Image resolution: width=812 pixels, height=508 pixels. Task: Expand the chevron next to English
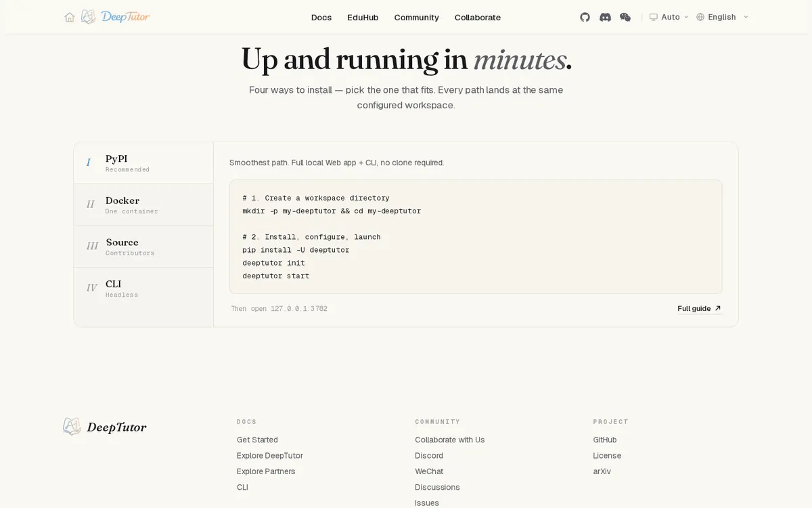[746, 17]
